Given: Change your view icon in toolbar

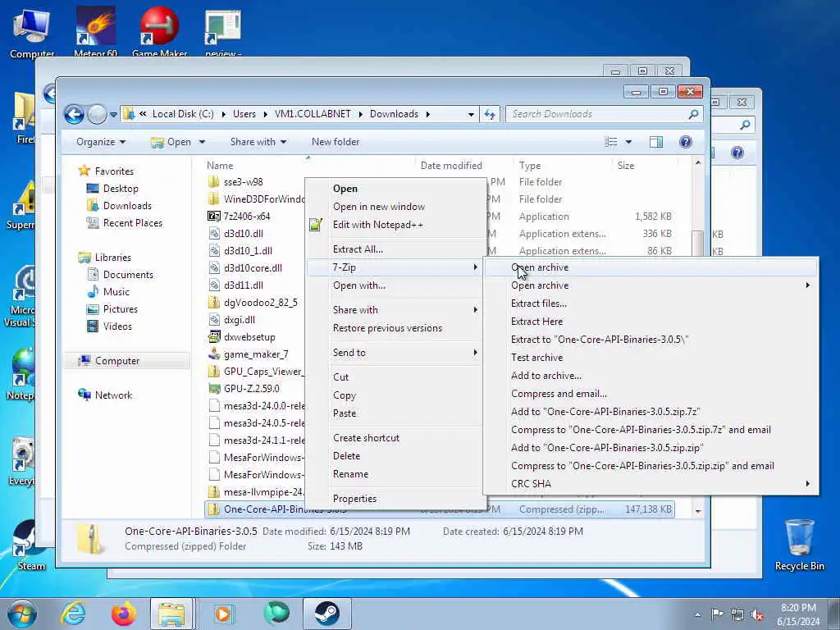Looking at the screenshot, I should 611,142.
